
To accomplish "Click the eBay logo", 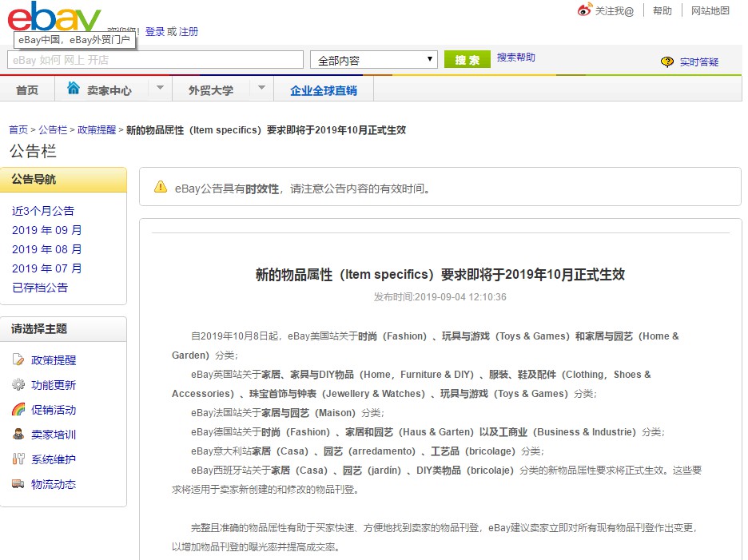I will 54,17.
